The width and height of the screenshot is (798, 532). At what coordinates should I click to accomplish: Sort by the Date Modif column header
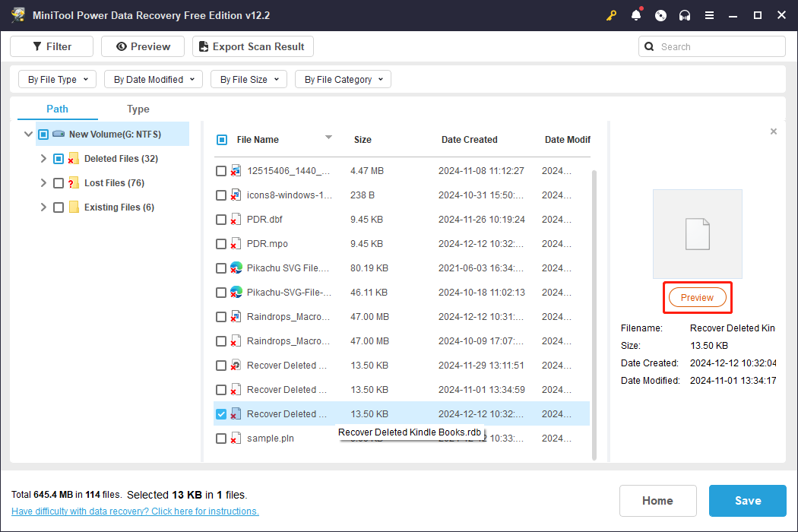[568, 140]
